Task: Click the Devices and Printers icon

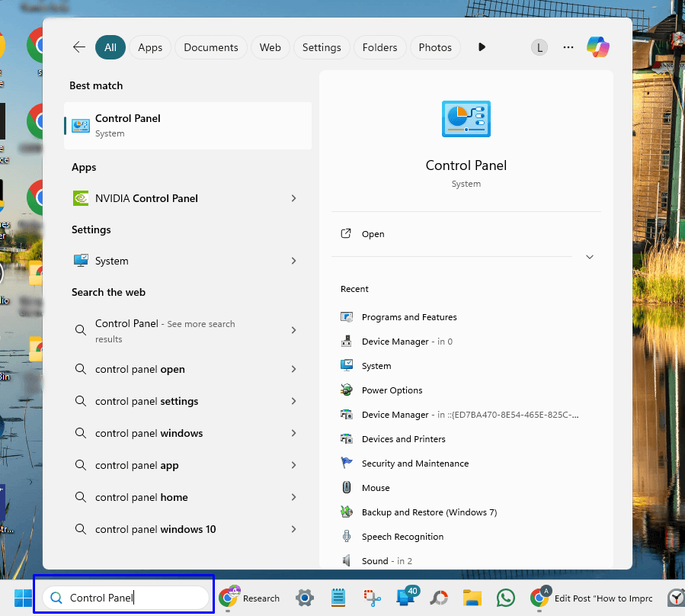Action: pos(347,438)
